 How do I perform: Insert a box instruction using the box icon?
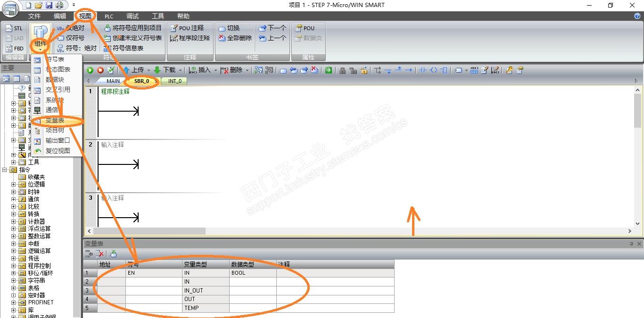444,70
